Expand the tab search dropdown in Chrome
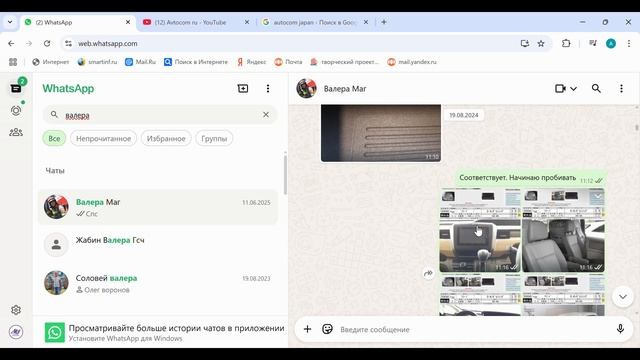 (x=10, y=22)
